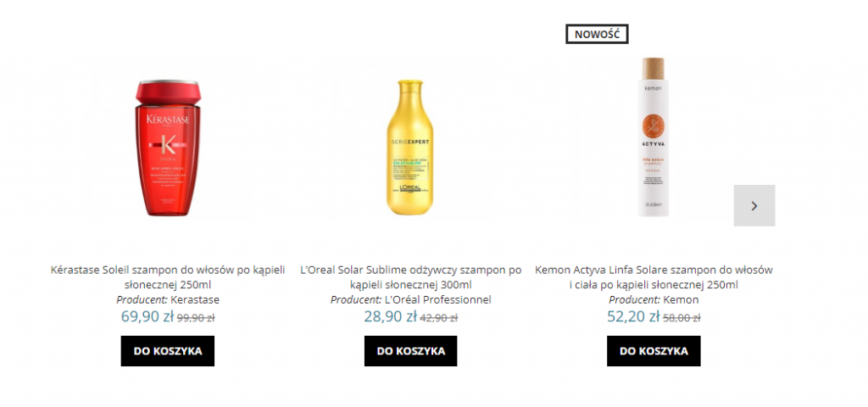Open the Kemon Actyva Linfa Solare title
The image size is (868, 407).
[x=654, y=277]
